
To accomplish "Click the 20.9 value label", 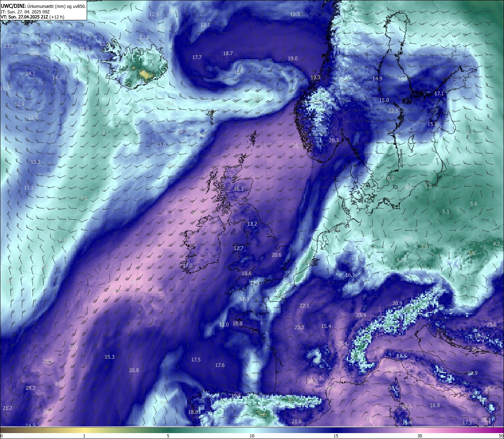I will point(397,303).
